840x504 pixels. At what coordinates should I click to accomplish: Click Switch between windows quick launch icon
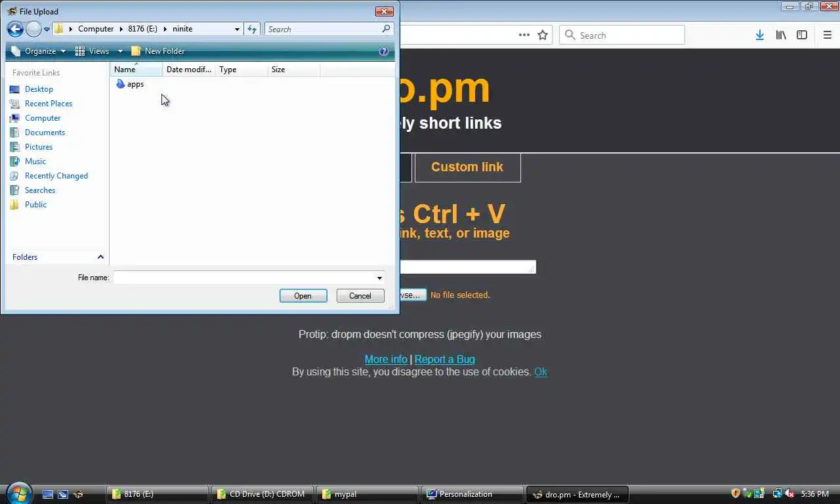point(63,494)
